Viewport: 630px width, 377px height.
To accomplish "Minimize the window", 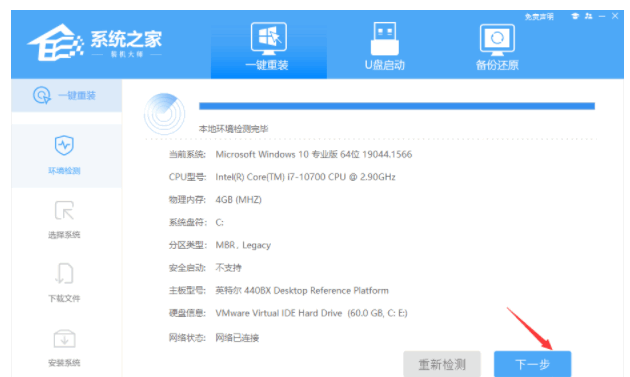I will (602, 16).
